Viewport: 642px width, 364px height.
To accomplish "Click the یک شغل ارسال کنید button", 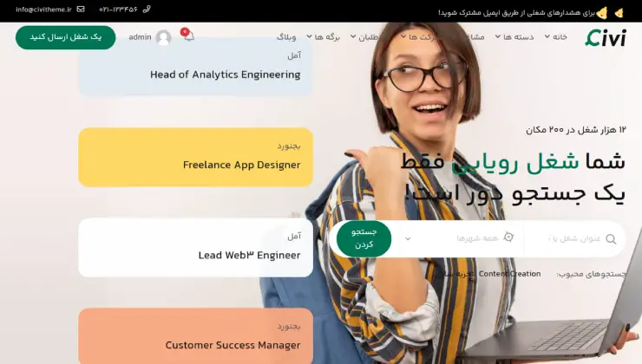I will [x=65, y=37].
